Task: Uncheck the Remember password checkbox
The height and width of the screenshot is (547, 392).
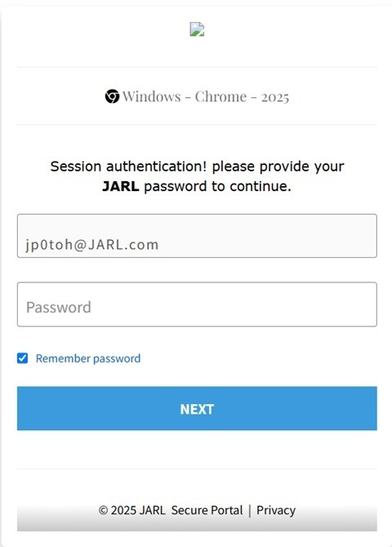Action: 23,358
